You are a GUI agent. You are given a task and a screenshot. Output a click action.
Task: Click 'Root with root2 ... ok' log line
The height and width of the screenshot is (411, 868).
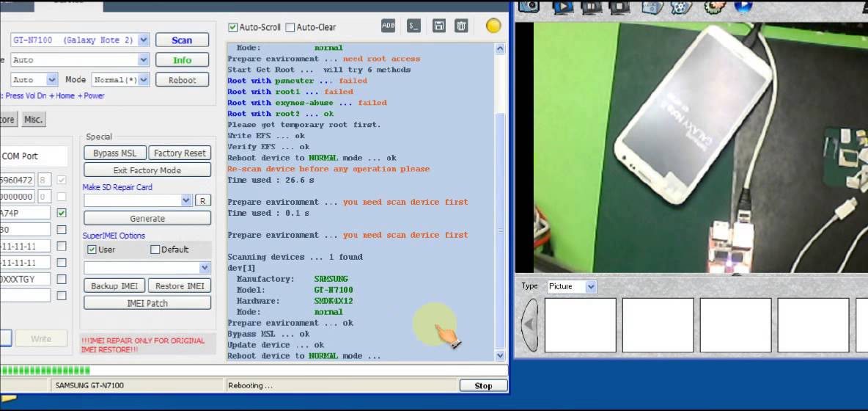coord(282,114)
